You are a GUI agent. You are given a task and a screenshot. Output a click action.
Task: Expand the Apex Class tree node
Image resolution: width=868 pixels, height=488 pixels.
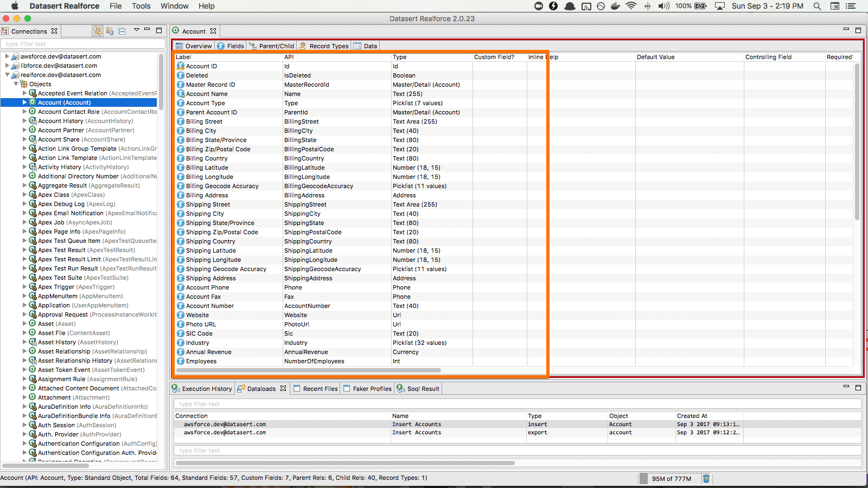coord(24,195)
